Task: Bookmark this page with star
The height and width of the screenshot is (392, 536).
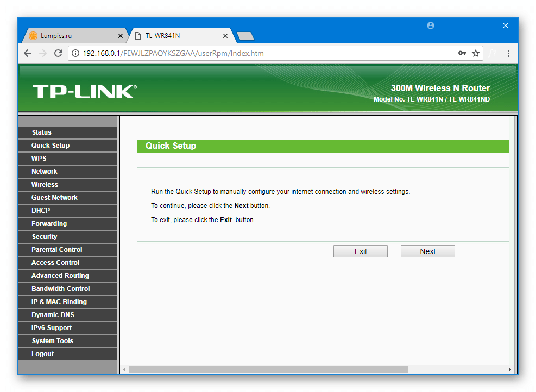Action: [x=476, y=53]
